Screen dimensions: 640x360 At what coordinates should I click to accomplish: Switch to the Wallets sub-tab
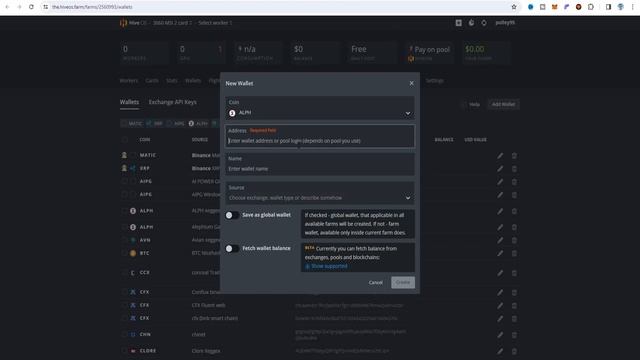(x=129, y=102)
